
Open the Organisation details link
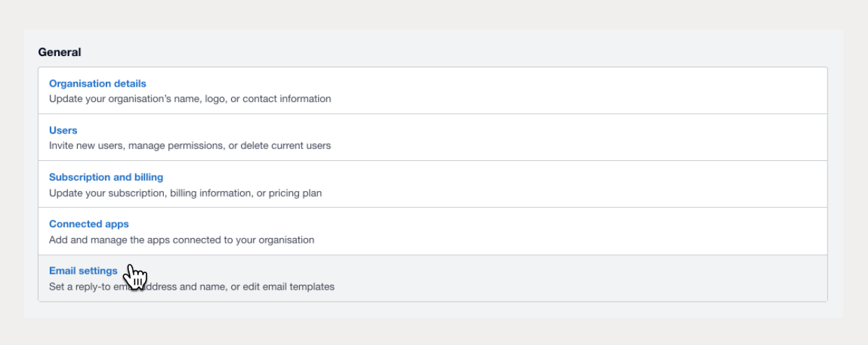point(97,84)
